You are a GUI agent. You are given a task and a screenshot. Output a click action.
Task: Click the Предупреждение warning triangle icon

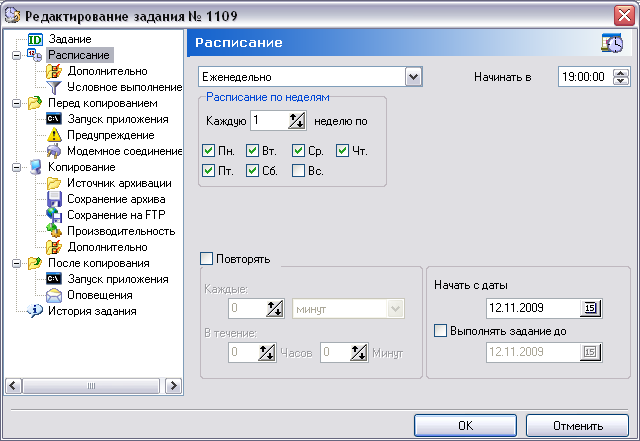(54, 135)
